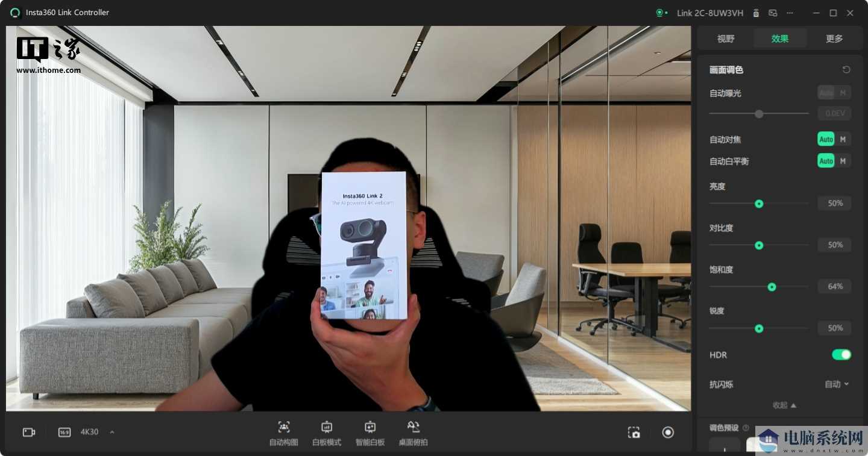
Task: Expand resolution options next to 4K30
Action: [x=112, y=432]
